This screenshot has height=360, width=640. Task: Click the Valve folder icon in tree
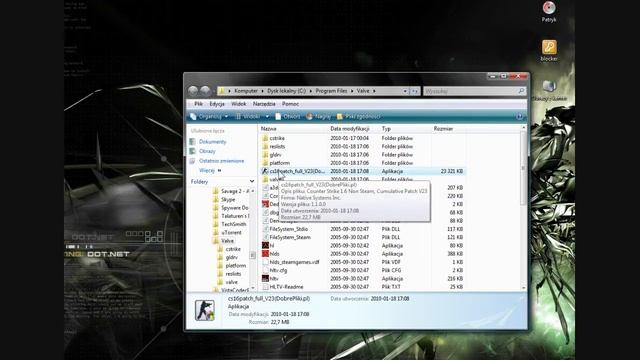tap(216, 241)
